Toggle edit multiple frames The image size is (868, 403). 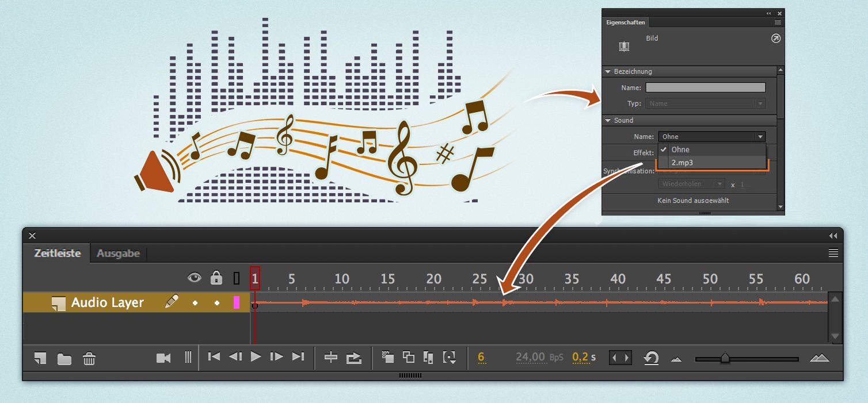tap(428, 358)
